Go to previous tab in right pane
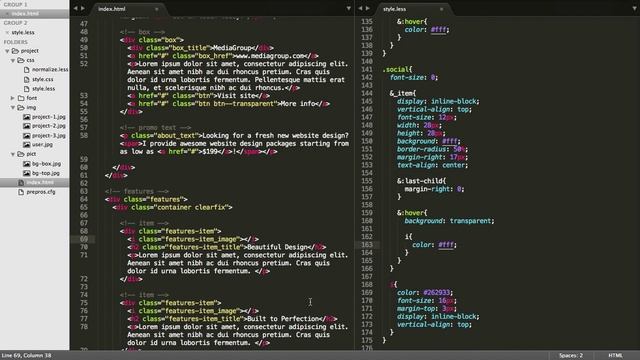The height and width of the screenshot is (360, 640). 360,8
